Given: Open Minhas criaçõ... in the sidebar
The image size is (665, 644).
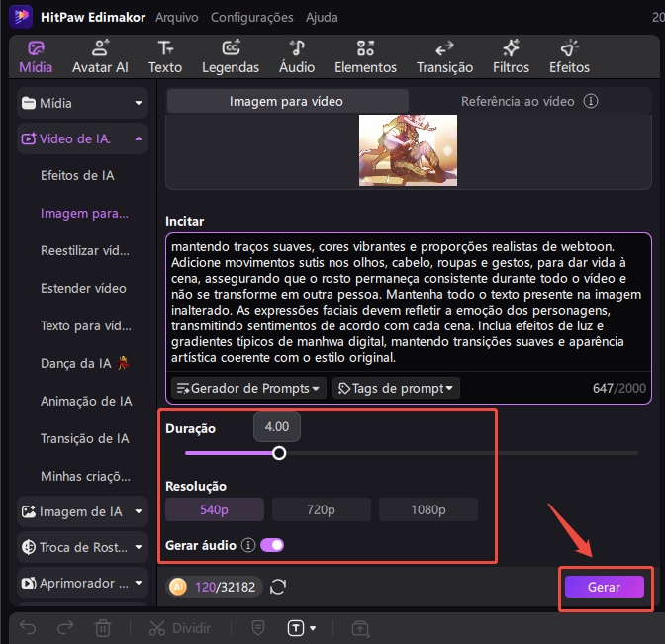Looking at the screenshot, I should 85,476.
